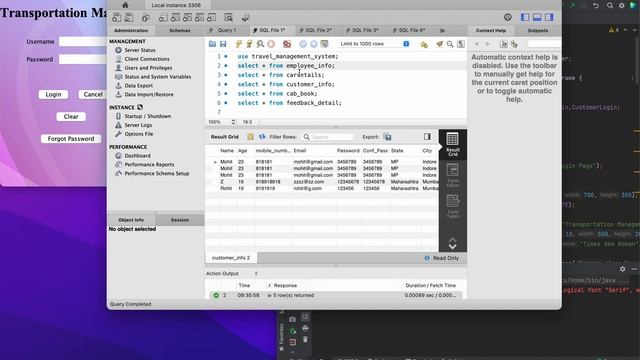Click the row arrow beside first Mohit row
This screenshot has width=640, height=360.
(x=216, y=162)
